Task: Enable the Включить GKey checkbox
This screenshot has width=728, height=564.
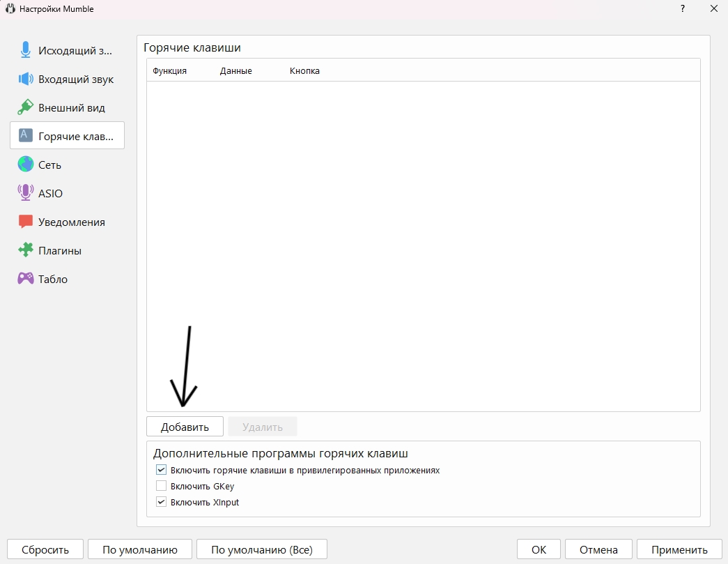Action: [161, 486]
